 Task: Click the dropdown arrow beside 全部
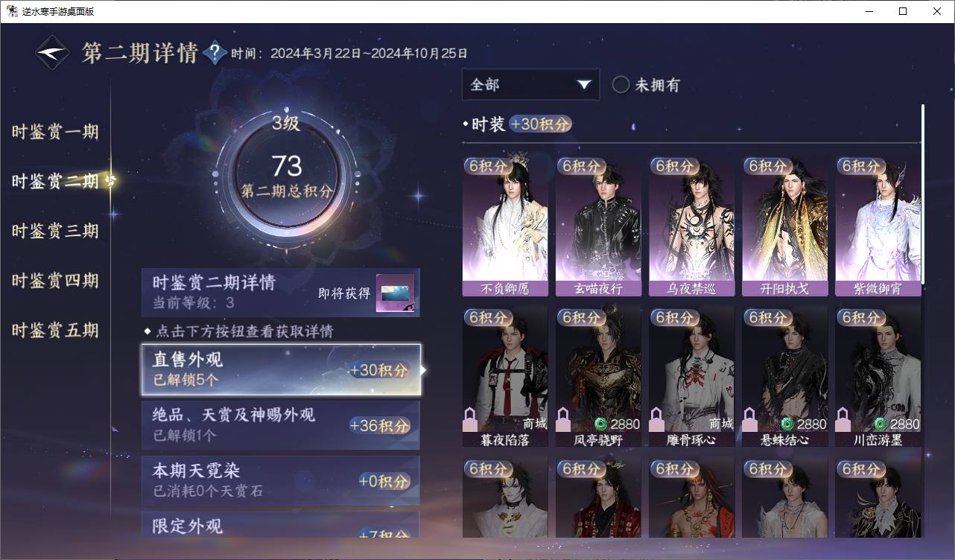583,85
